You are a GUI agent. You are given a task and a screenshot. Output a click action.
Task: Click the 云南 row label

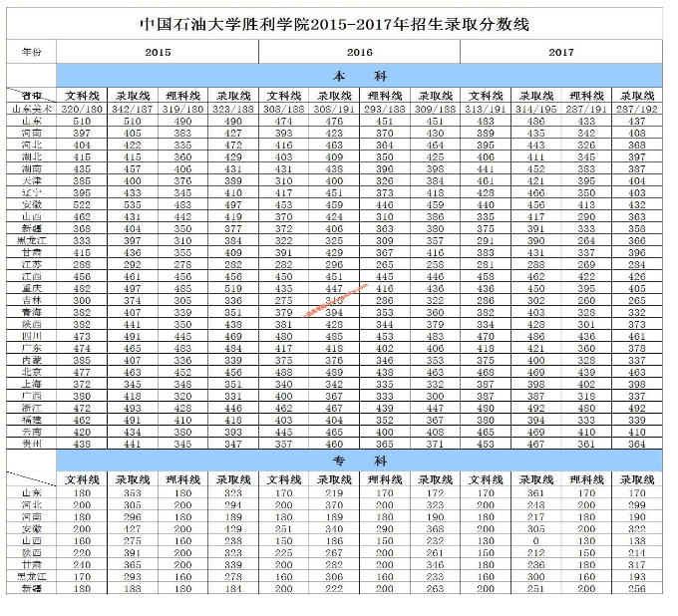[x=31, y=432]
